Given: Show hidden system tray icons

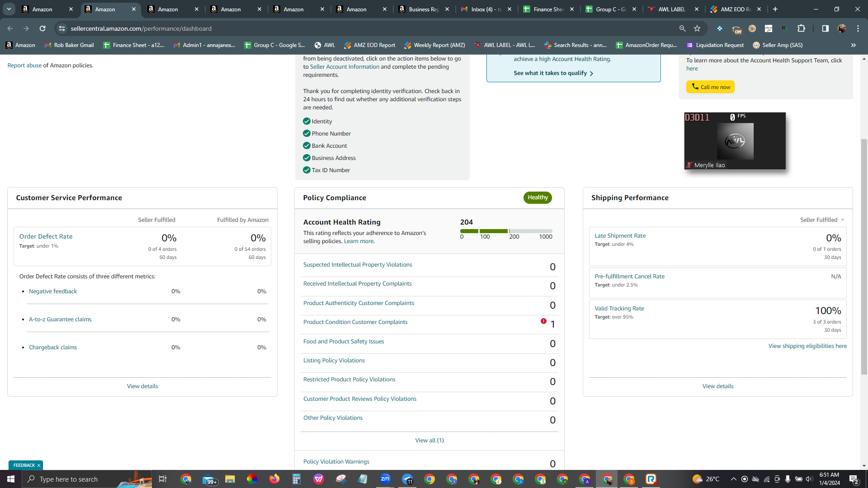Looking at the screenshot, I should coord(733,479).
